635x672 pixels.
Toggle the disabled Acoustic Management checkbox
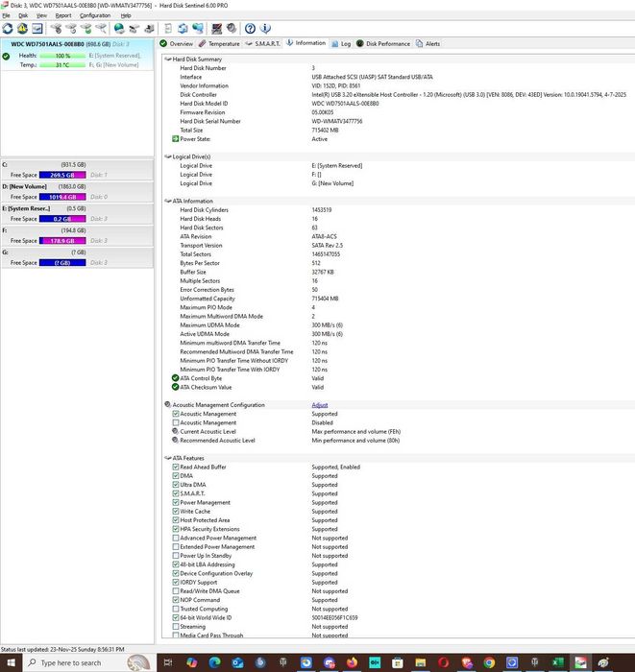(x=176, y=422)
